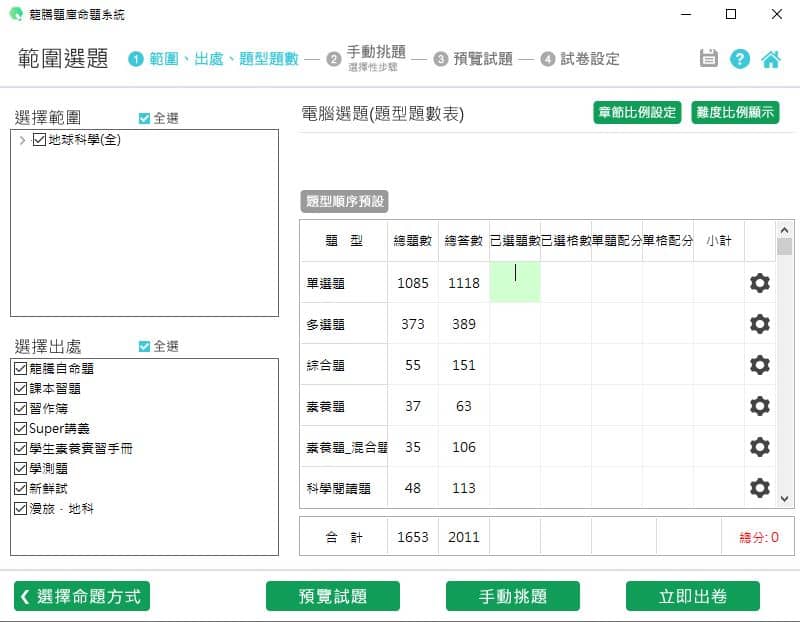This screenshot has width=800, height=622.
Task: Go to step 3 預覽試題
Action: [473, 59]
